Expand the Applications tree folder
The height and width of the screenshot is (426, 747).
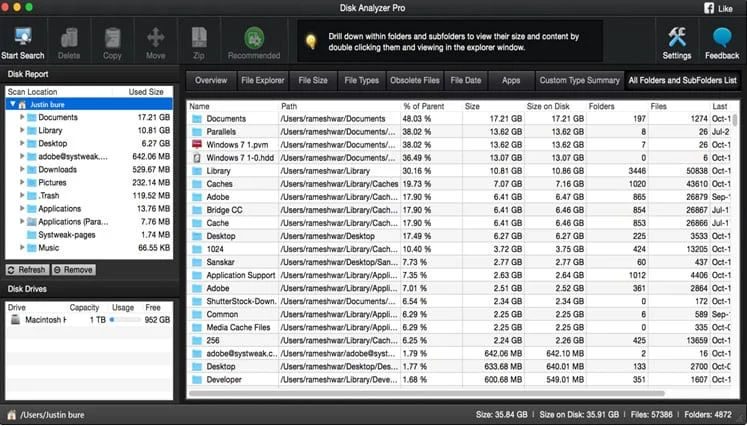click(22, 208)
